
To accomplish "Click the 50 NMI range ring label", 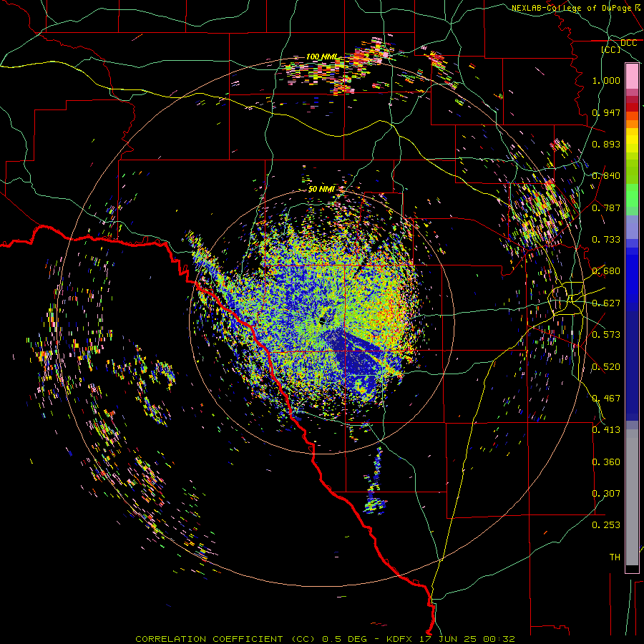I will pos(321,190).
